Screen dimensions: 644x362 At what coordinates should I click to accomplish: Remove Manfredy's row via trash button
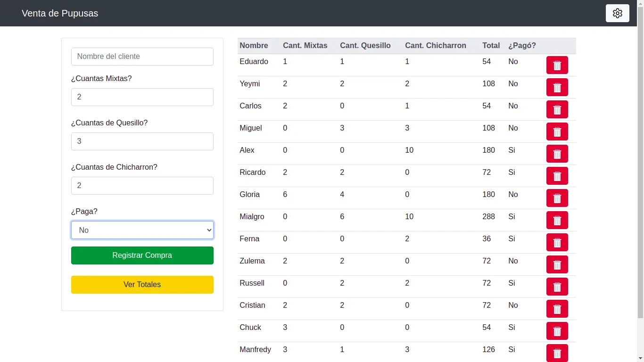(557, 353)
